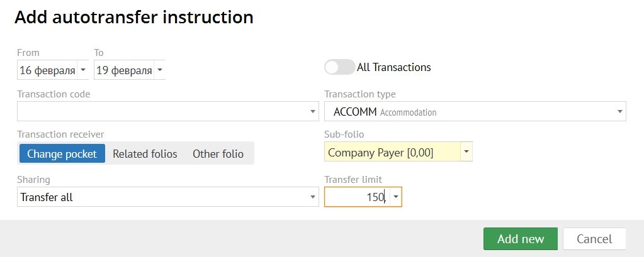Cancel the autotransfer instruction dialog
The width and height of the screenshot is (644, 257).
[x=594, y=239]
